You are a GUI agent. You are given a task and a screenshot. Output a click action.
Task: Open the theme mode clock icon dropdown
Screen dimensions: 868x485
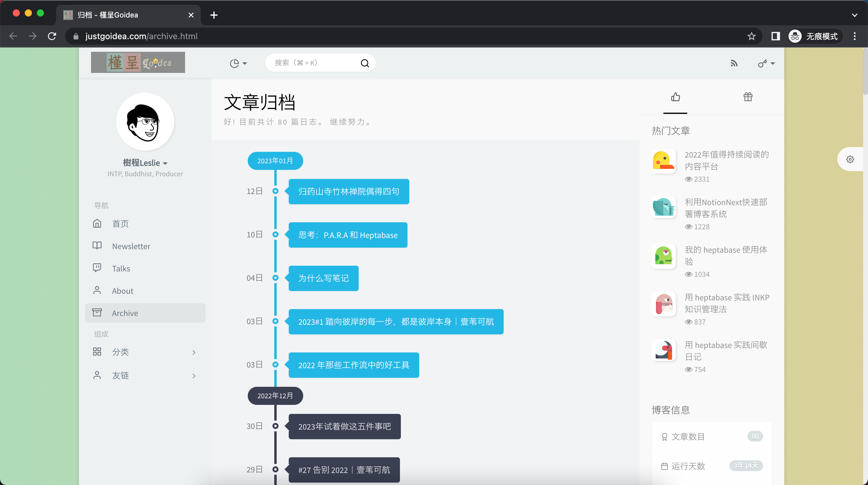[238, 63]
